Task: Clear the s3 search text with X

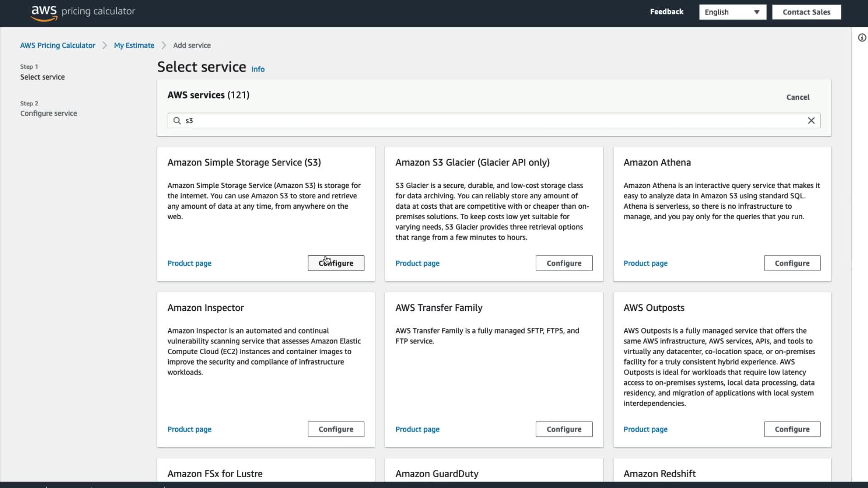Action: coord(811,121)
